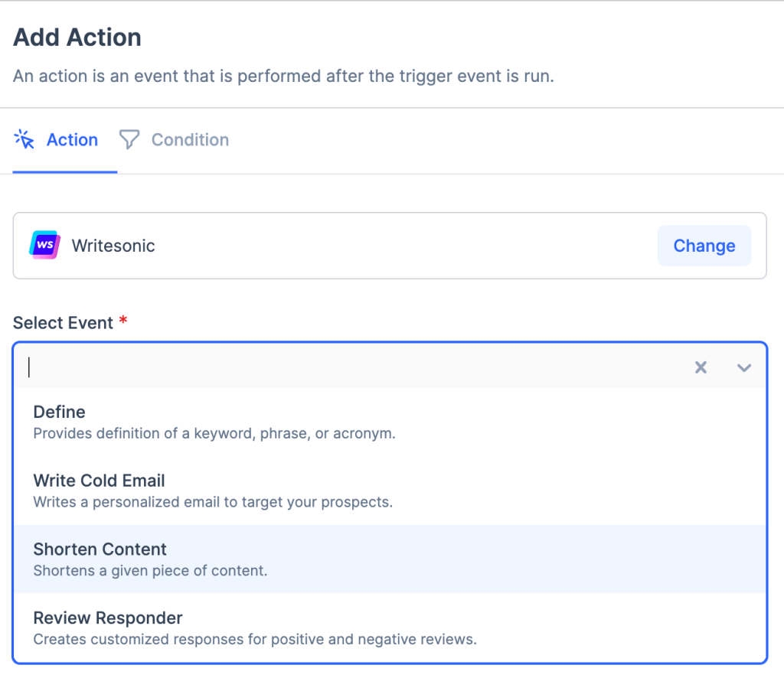Click the Writesonic logo icon

(x=44, y=245)
